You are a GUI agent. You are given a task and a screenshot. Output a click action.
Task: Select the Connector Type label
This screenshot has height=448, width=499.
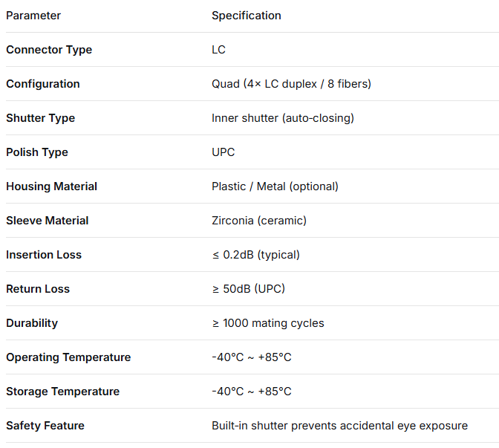pyautogui.click(x=49, y=50)
